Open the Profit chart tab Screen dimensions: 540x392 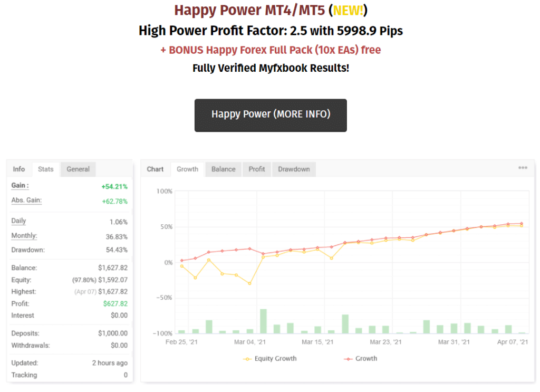click(257, 169)
